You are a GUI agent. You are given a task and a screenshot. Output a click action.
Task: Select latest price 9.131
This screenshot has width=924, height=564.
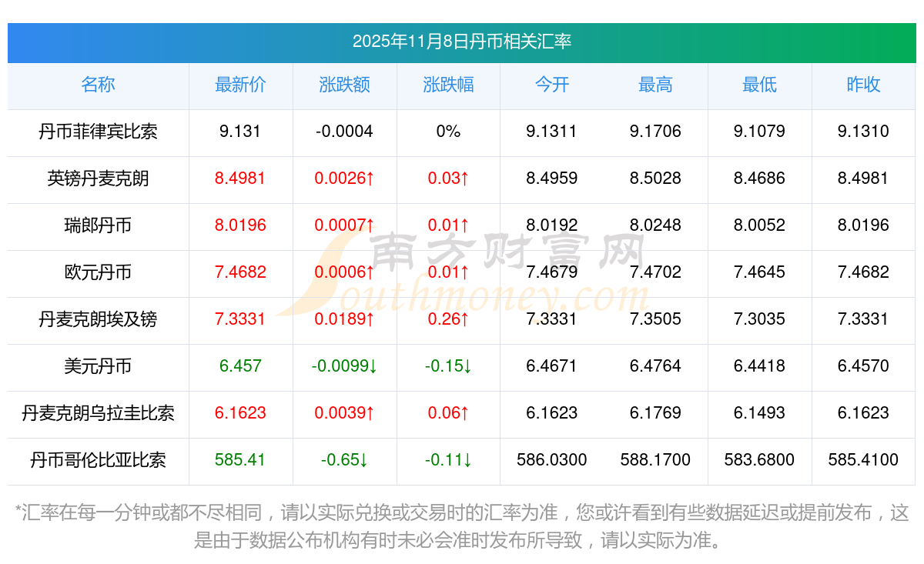tap(240, 132)
